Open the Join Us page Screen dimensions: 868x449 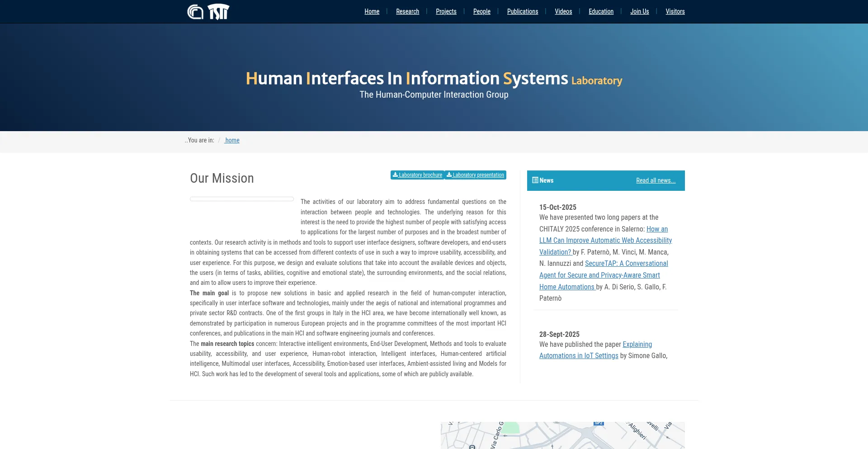(639, 11)
